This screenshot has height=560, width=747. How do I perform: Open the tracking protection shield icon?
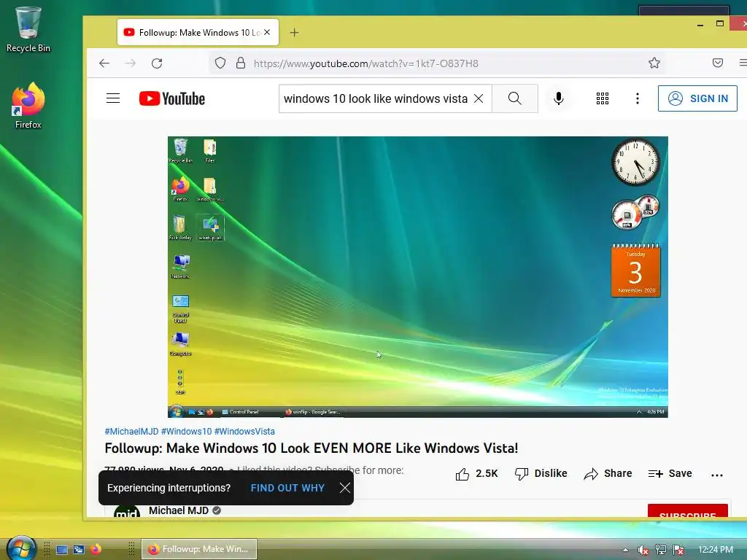pyautogui.click(x=220, y=63)
